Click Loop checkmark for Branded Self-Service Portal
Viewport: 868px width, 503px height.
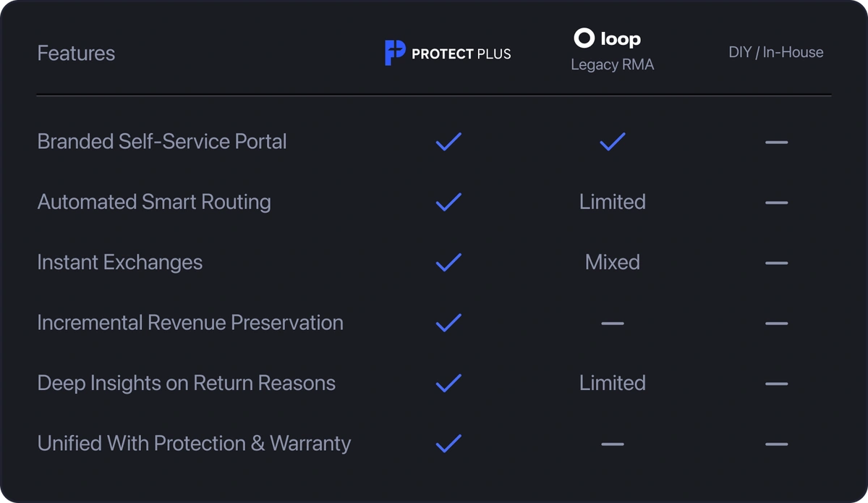point(613,142)
